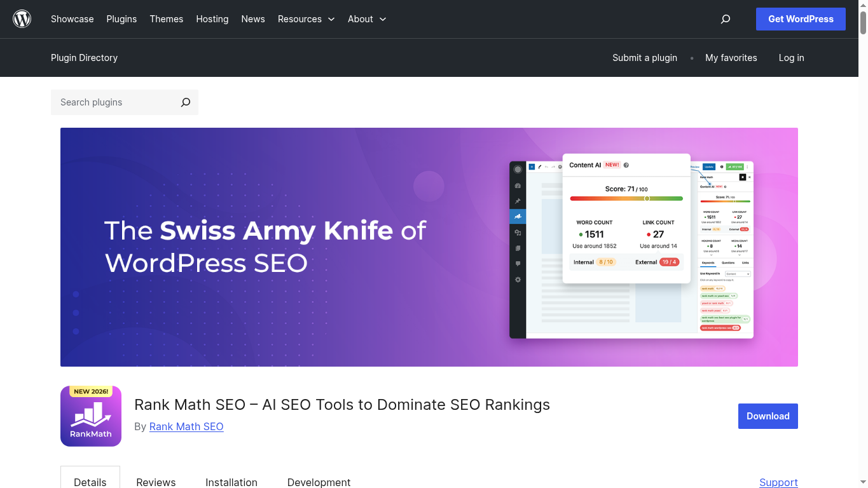Click the plugin title heading text

pyautogui.click(x=342, y=405)
